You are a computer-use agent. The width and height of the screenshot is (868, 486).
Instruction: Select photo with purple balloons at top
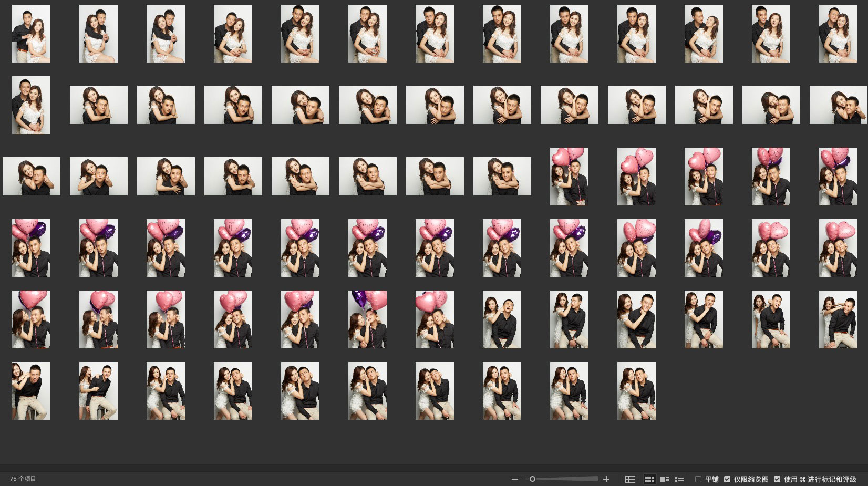367,319
